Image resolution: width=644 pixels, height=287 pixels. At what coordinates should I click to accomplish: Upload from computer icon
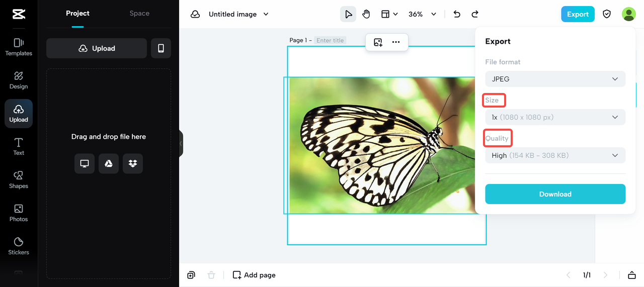pyautogui.click(x=85, y=164)
